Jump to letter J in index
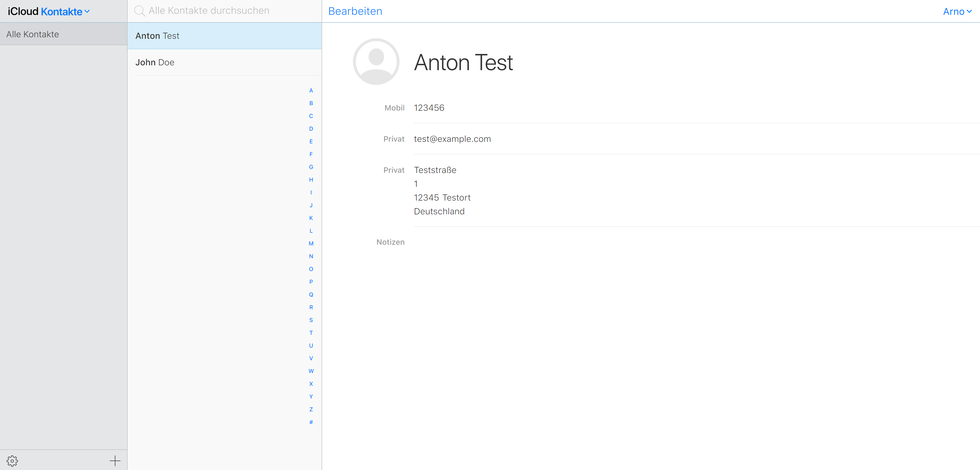Screen dimensions: 980x470 pos(311,205)
